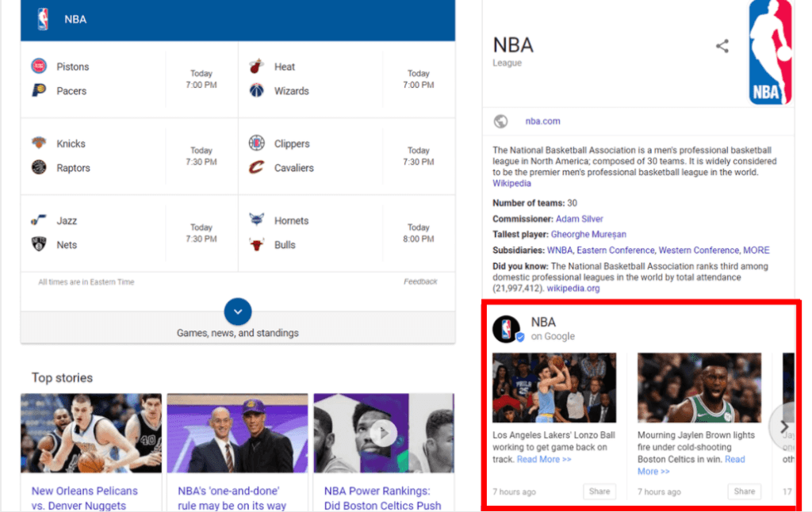Click the Wizards team name
Viewport: 812px width, 512px height.
292,91
